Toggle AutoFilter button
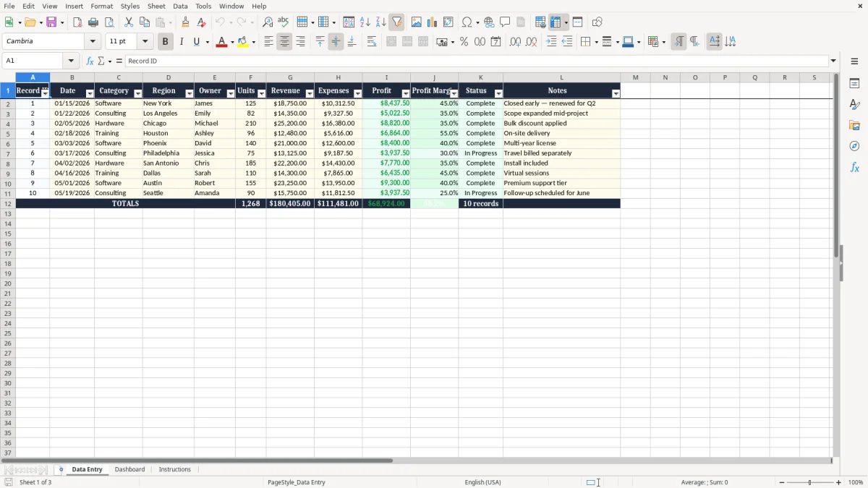Viewport: 868px width, 488px height. [397, 22]
